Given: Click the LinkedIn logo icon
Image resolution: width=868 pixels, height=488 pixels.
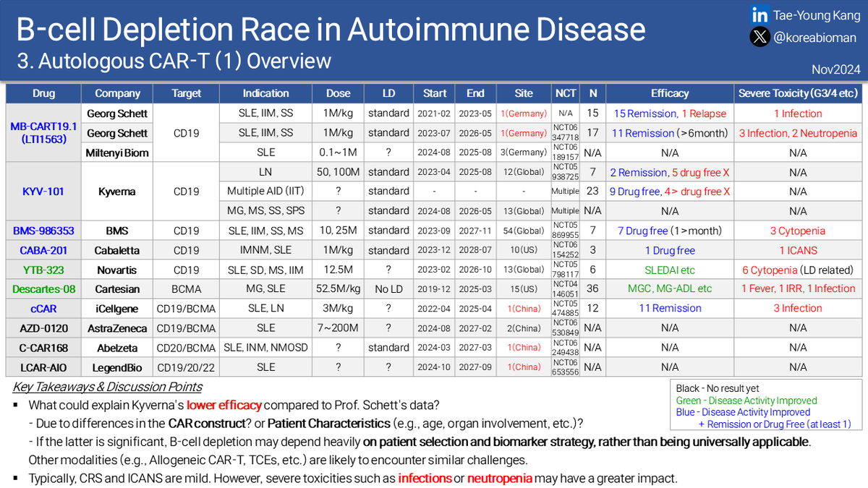Looking at the screenshot, I should [759, 14].
